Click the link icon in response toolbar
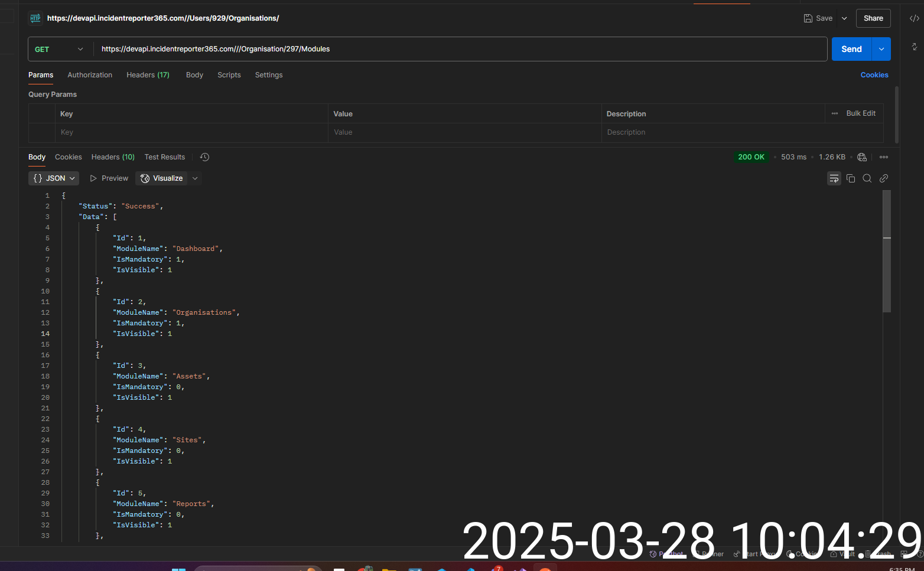 click(884, 178)
